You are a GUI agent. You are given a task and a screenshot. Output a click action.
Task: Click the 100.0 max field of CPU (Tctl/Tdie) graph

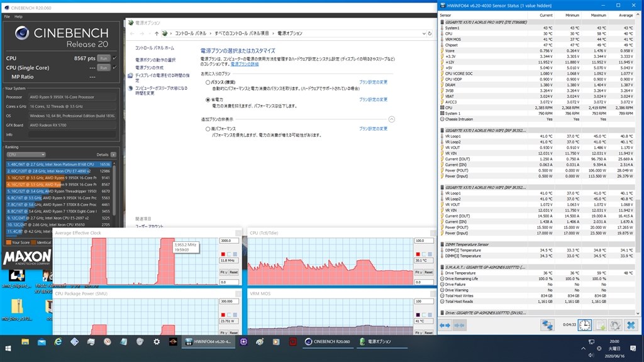424,241
